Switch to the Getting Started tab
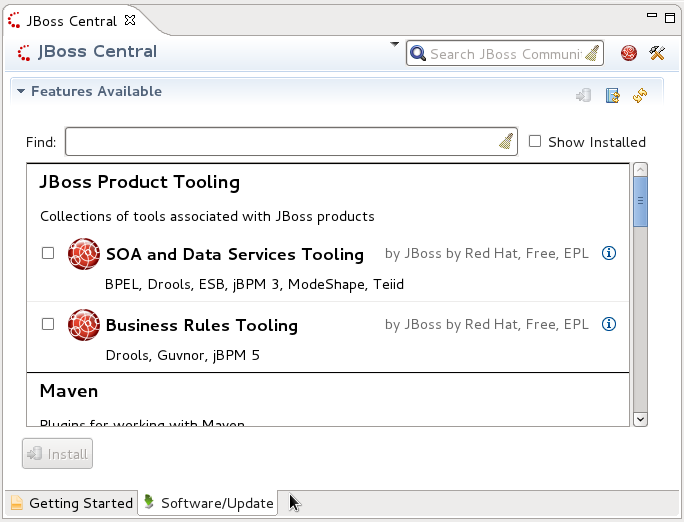The height and width of the screenshot is (522, 684). [x=72, y=503]
